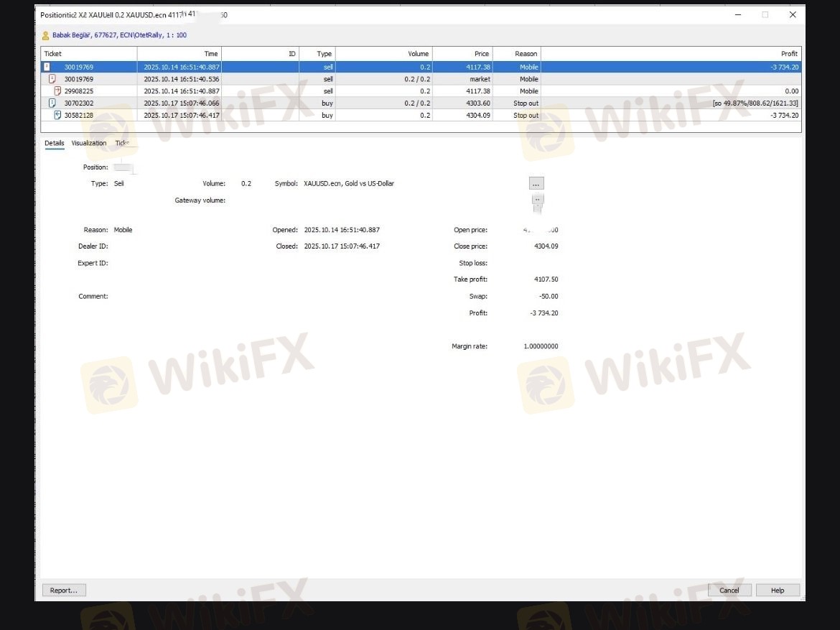Click the ID column header

[x=261, y=54]
